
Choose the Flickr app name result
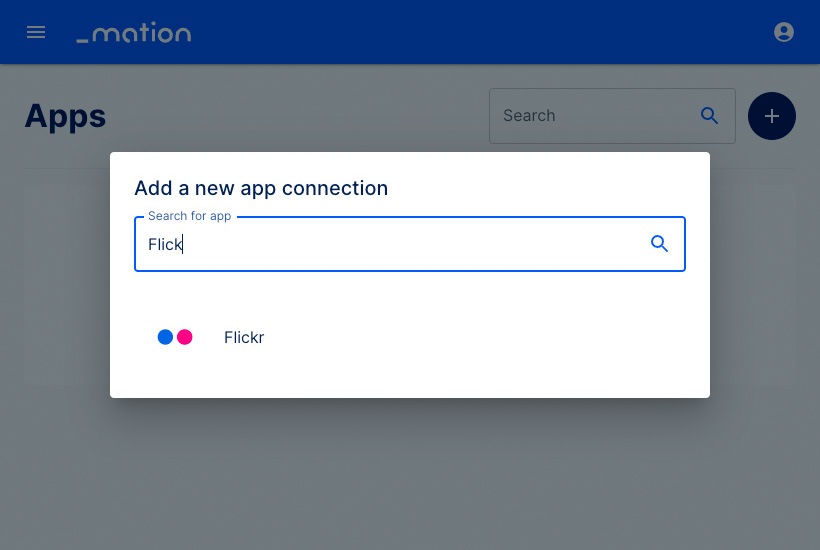pyautogui.click(x=244, y=337)
